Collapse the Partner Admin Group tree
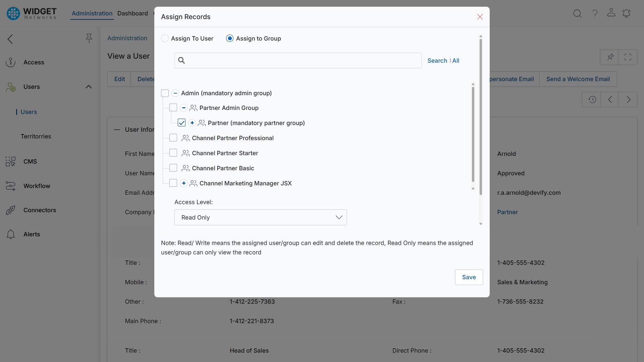 click(183, 108)
